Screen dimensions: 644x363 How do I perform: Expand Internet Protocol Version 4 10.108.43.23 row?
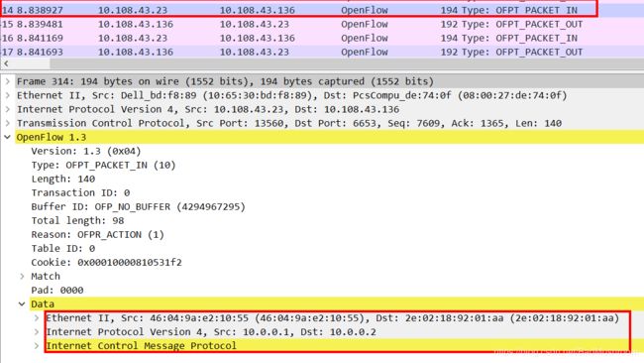[7, 109]
